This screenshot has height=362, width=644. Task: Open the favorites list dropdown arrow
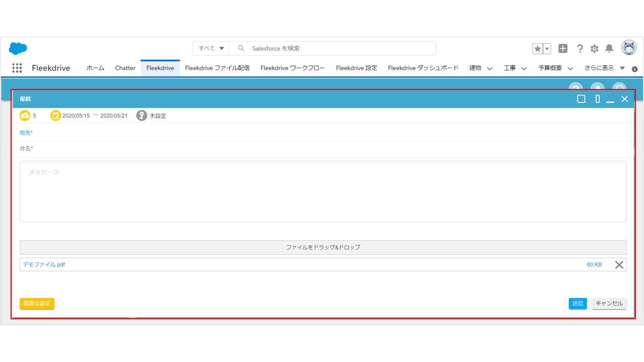(547, 48)
